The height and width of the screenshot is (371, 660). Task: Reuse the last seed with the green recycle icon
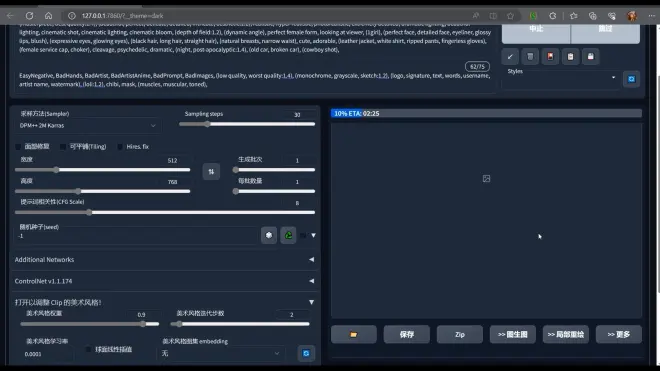(288, 235)
